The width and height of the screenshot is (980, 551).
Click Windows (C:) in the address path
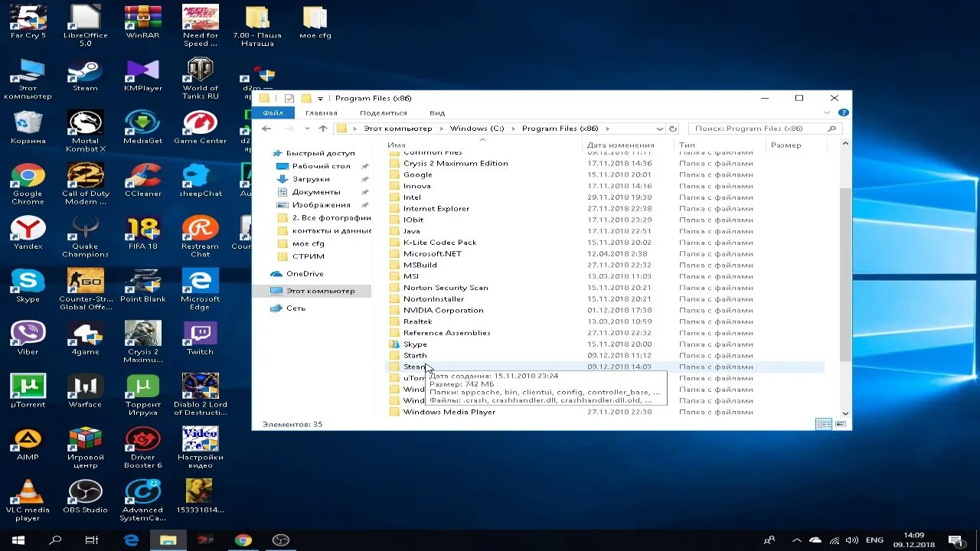click(477, 129)
